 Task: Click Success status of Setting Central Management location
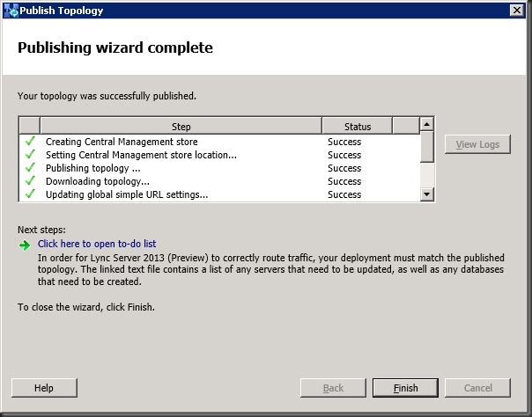click(x=344, y=155)
